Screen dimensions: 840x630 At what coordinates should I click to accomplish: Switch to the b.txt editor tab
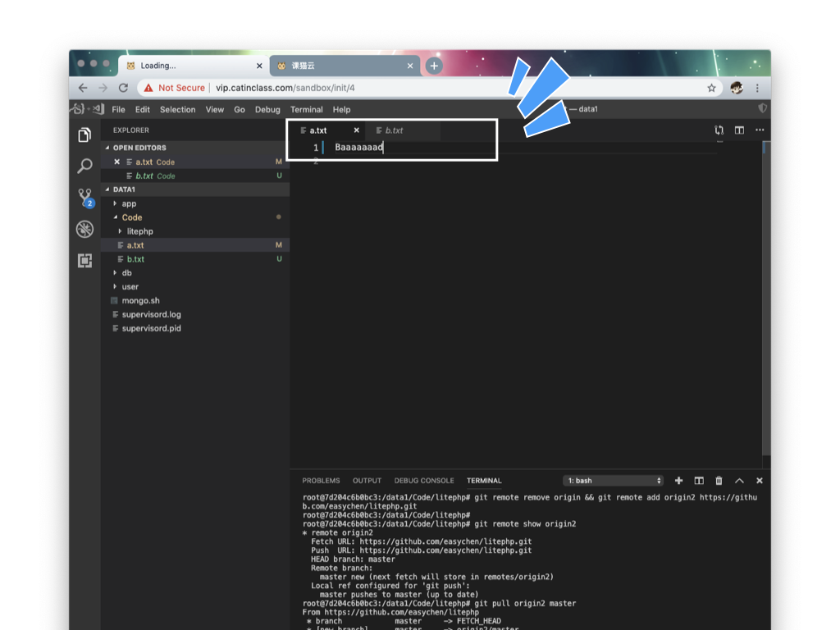coord(394,130)
